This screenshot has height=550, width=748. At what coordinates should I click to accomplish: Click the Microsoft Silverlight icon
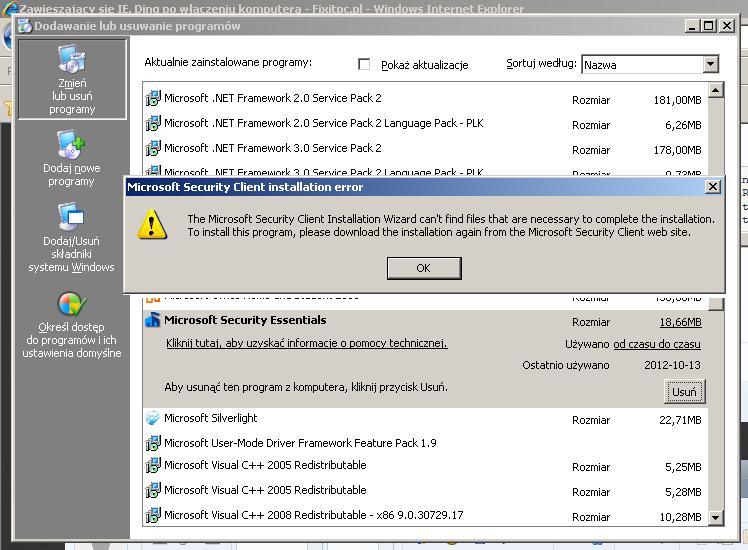pos(153,418)
